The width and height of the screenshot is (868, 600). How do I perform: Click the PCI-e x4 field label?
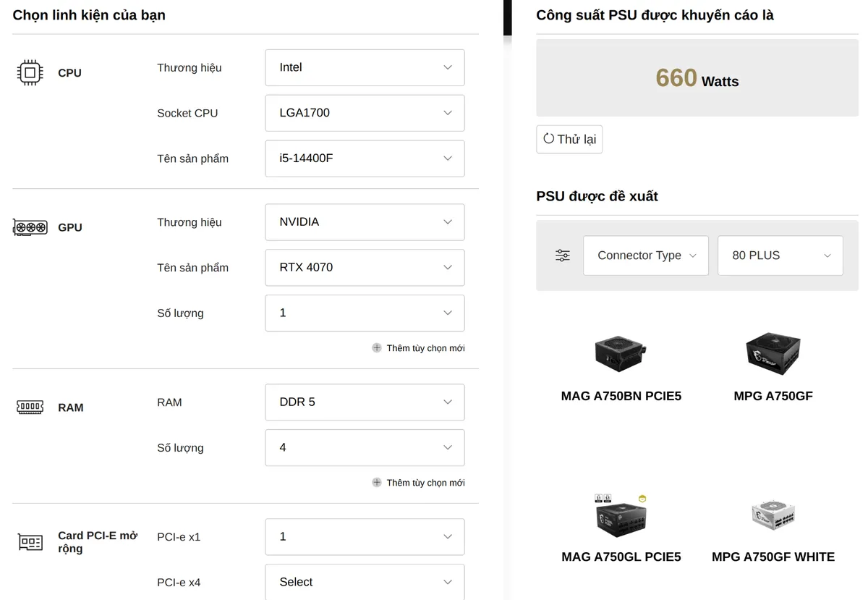point(179,583)
